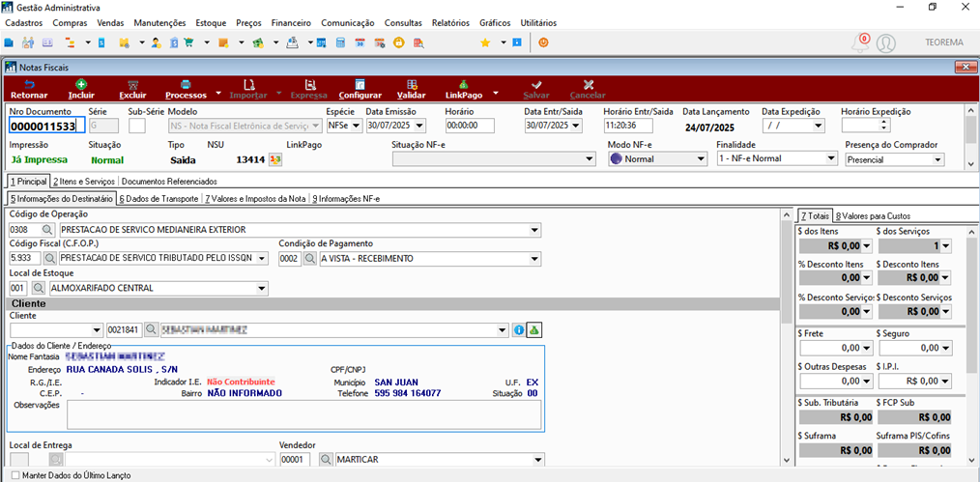980x482 pixels.
Task: Open search magnifier beside Local de Estoque 001
Action: (38, 288)
